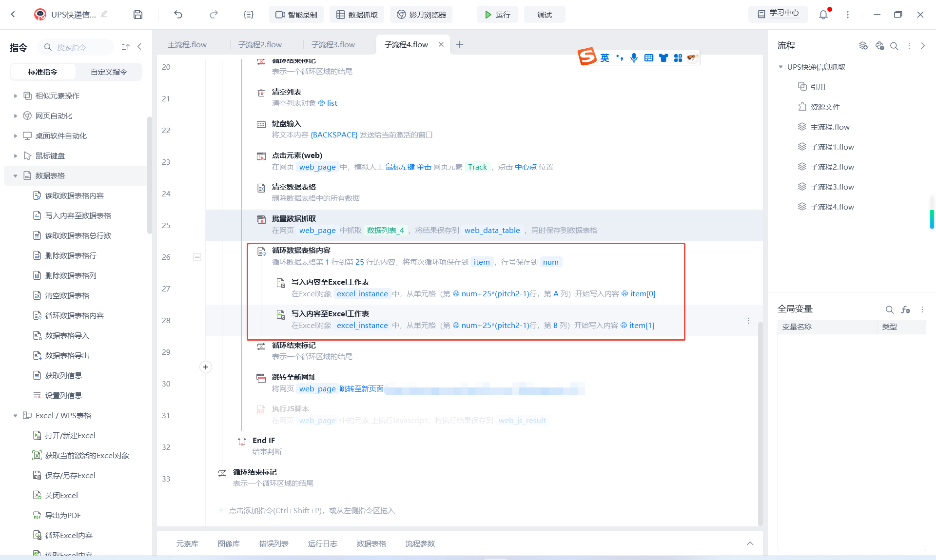Undo the last action
This screenshot has height=560, width=936.
[x=178, y=15]
